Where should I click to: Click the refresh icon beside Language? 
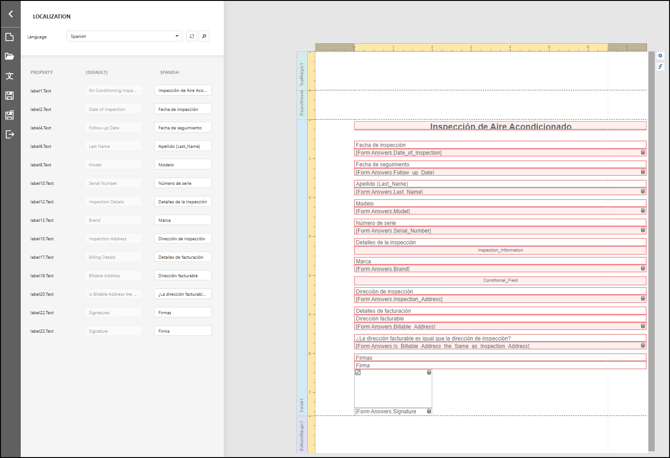coord(192,36)
